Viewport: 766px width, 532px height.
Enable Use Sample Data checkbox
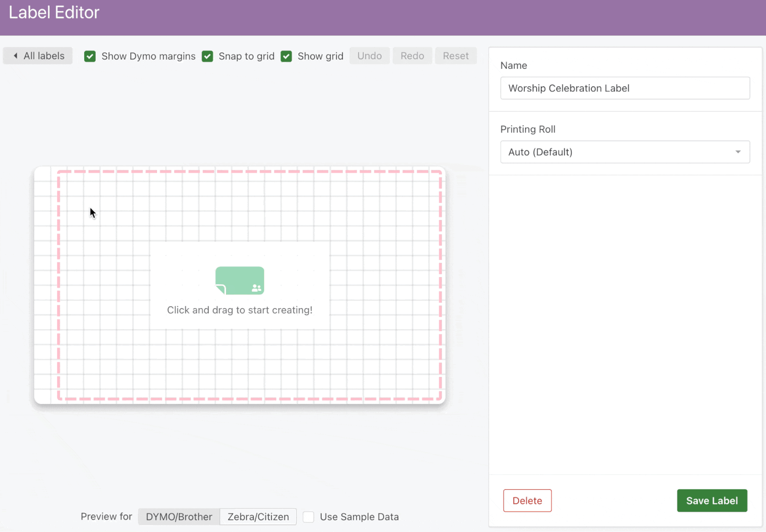(309, 517)
